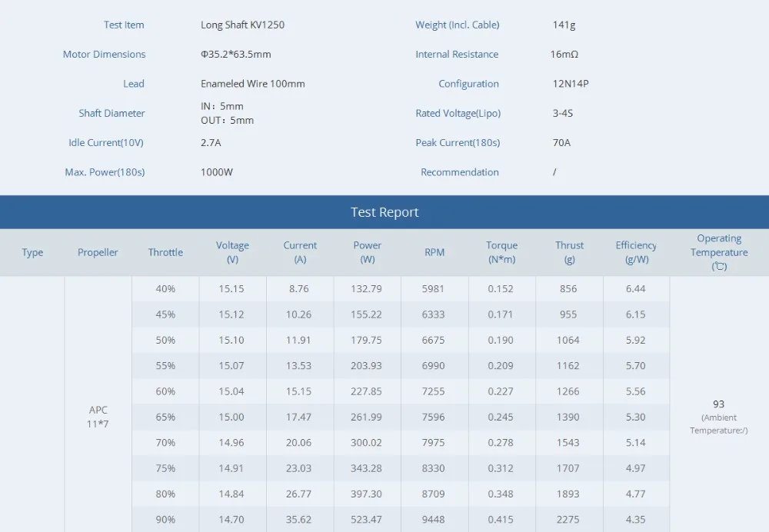Click the "Test Report" section heading
The image size is (769, 532).
point(384,212)
